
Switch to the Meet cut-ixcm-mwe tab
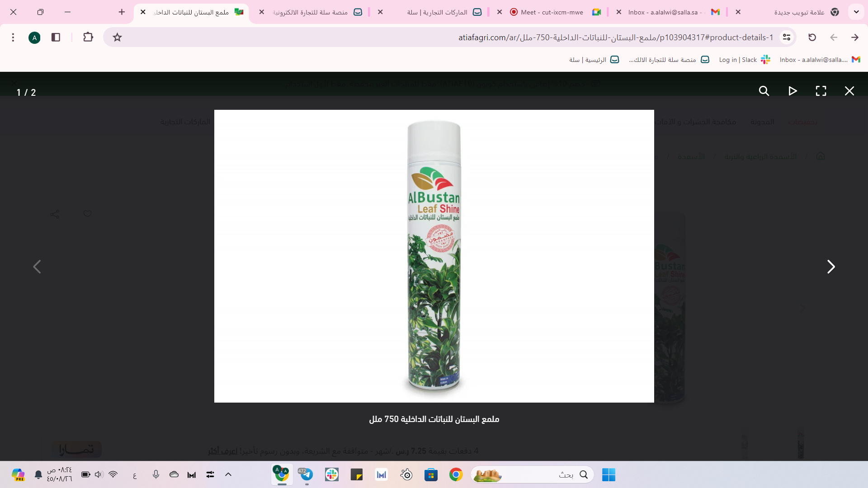click(x=552, y=12)
